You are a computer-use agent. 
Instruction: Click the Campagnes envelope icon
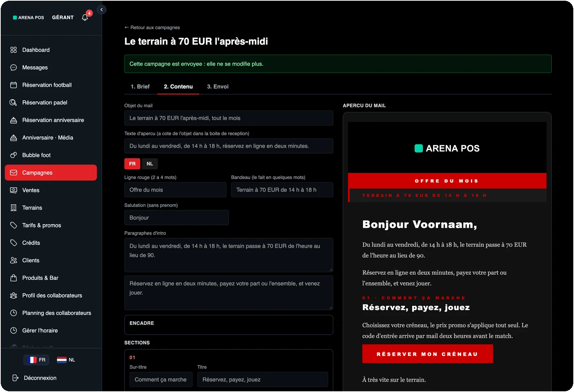[x=14, y=173]
